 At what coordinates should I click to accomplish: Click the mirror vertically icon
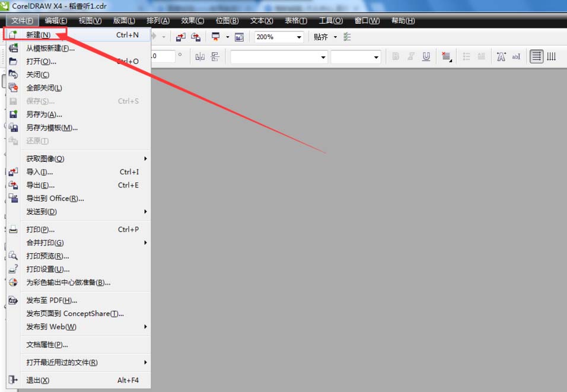click(x=215, y=56)
